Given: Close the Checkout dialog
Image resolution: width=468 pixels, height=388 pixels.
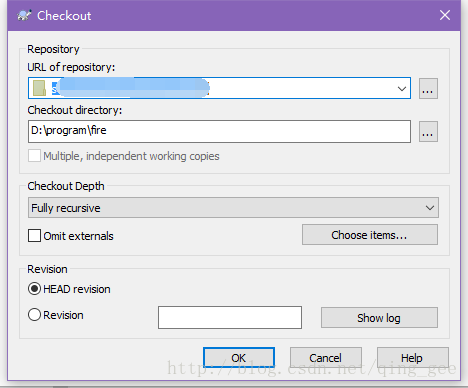Looking at the screenshot, I should [445, 15].
